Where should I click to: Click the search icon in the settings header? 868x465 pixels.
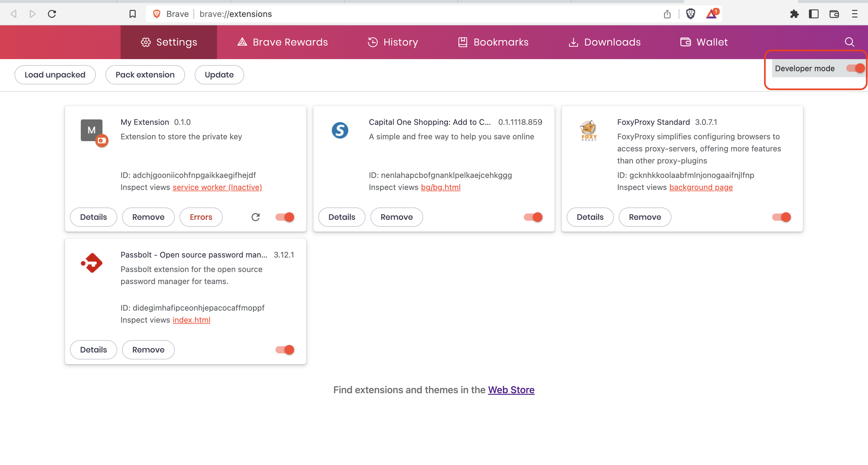tap(849, 42)
